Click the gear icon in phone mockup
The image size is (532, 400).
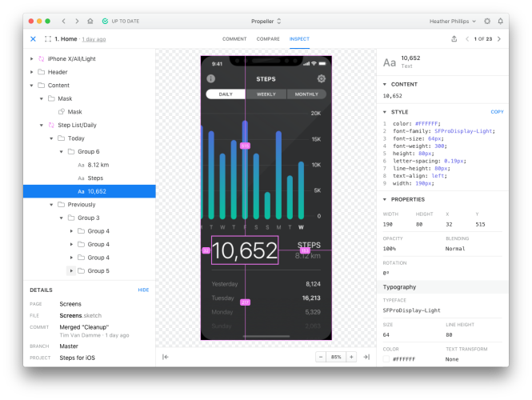tap(322, 78)
